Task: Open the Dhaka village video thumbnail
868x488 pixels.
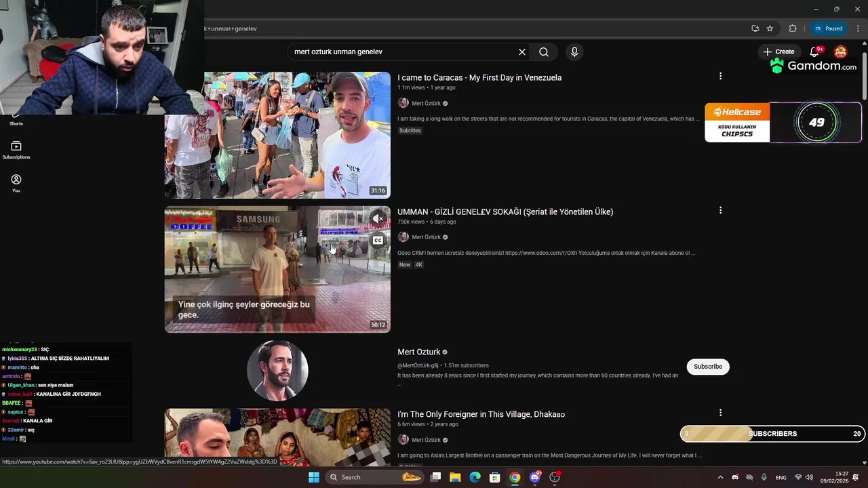Action: (277, 437)
